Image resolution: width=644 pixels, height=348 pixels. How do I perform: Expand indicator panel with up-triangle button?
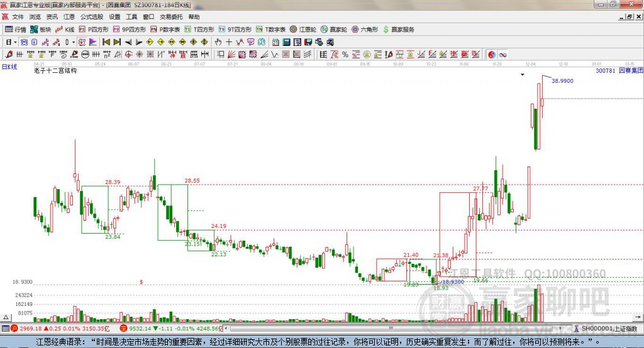(6, 317)
